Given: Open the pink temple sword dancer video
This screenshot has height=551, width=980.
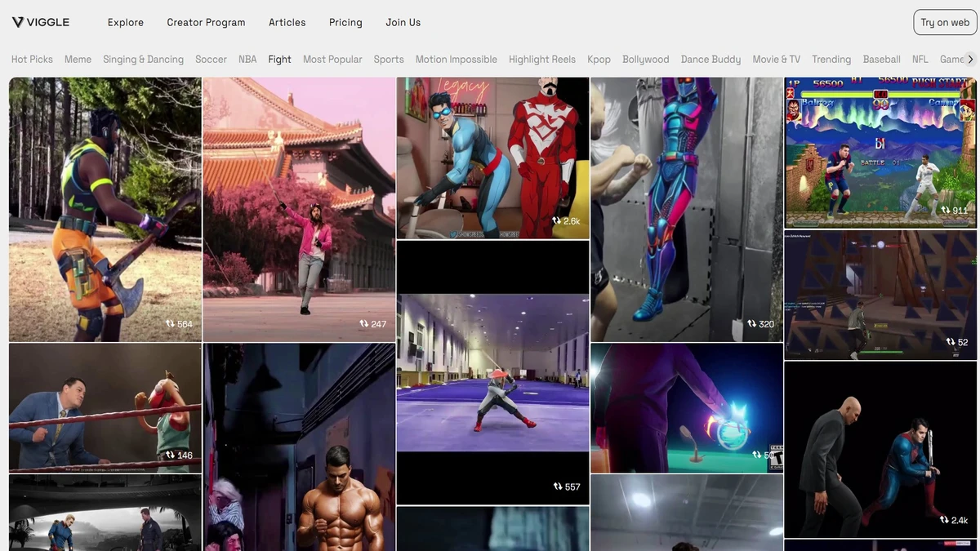Looking at the screenshot, I should [x=299, y=209].
